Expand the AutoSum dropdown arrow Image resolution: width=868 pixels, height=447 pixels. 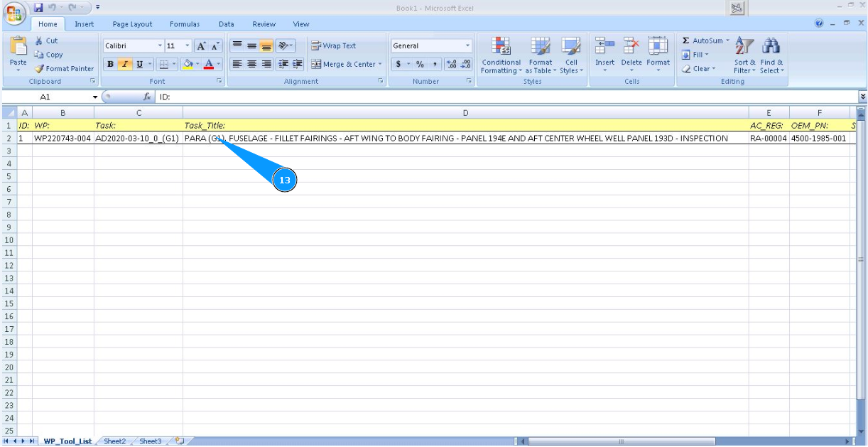pos(728,41)
